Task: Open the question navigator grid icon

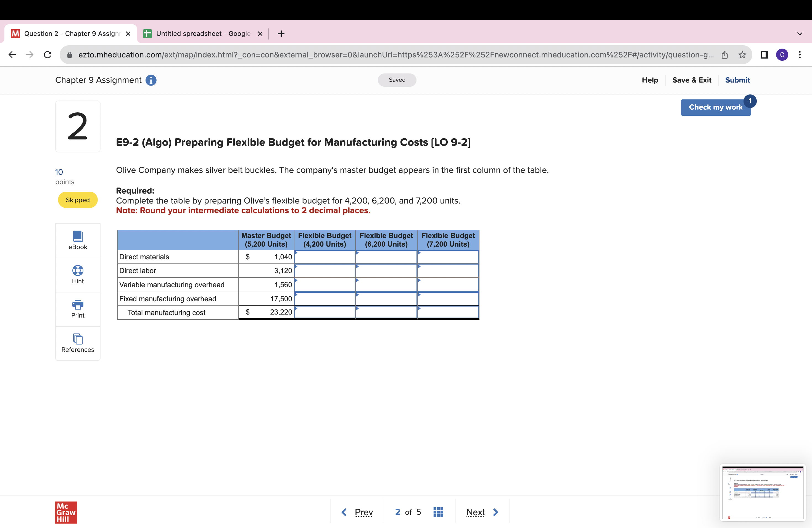Action: 438,512
